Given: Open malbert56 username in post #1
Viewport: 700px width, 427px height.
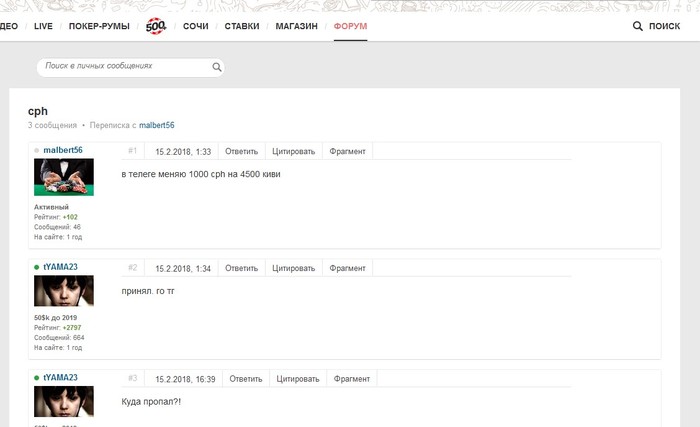Looking at the screenshot, I should pos(63,150).
